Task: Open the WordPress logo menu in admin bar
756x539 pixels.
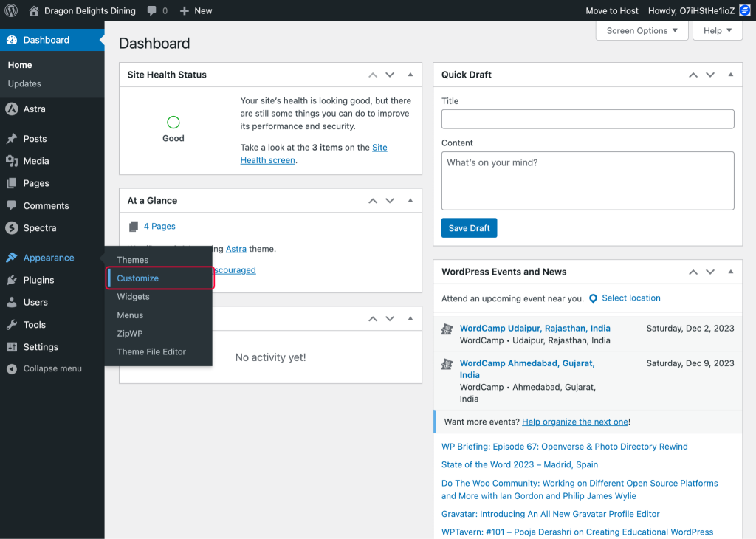Action: coord(12,10)
